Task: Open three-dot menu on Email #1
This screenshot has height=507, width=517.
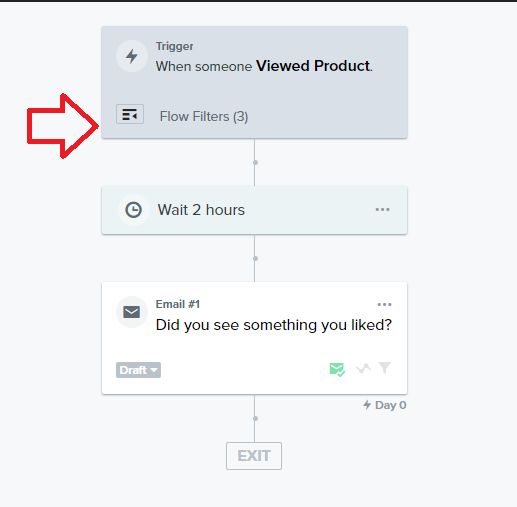Action: click(384, 304)
